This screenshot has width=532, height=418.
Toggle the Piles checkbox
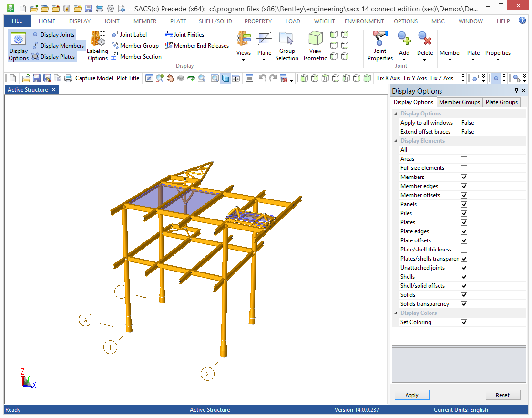point(464,213)
